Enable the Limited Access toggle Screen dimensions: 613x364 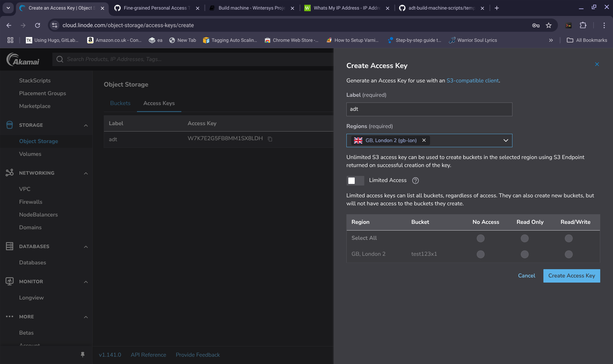click(x=355, y=181)
